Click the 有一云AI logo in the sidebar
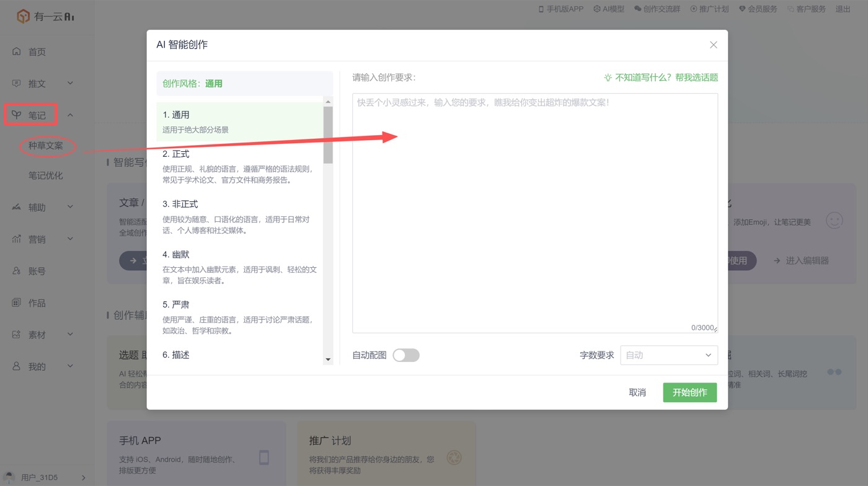Viewport: 868px width, 486px height. [45, 16]
